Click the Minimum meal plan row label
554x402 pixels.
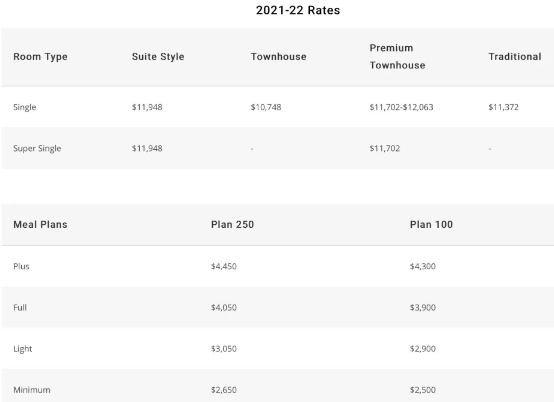pos(32,390)
